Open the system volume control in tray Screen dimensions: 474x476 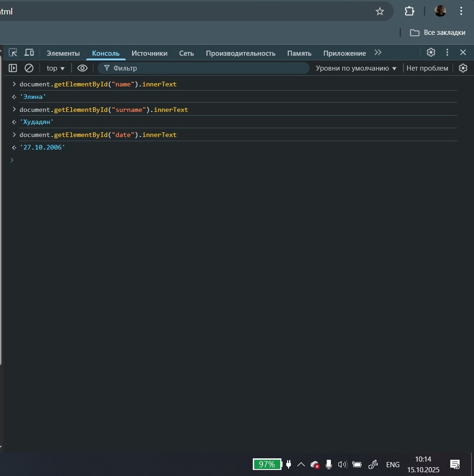pyautogui.click(x=342, y=464)
